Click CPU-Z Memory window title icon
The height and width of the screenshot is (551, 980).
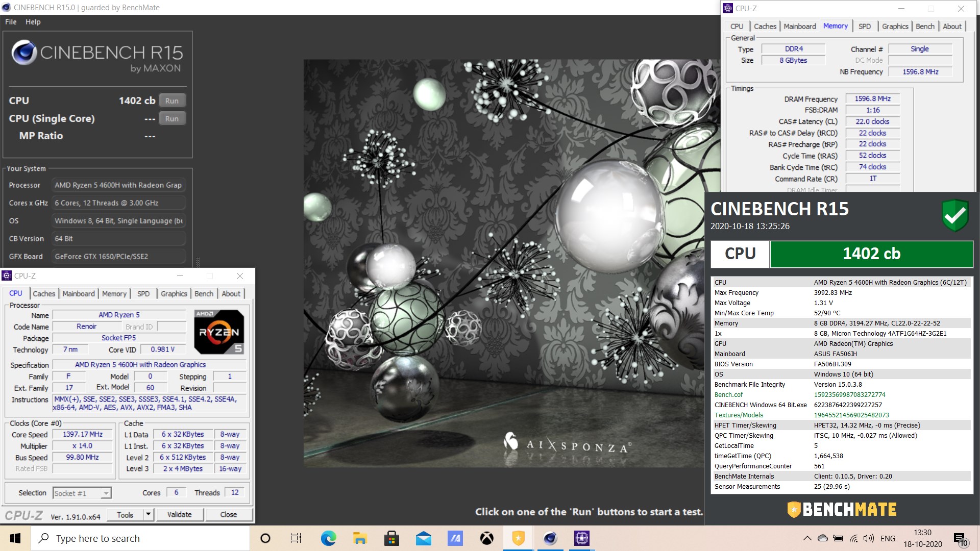(x=727, y=8)
